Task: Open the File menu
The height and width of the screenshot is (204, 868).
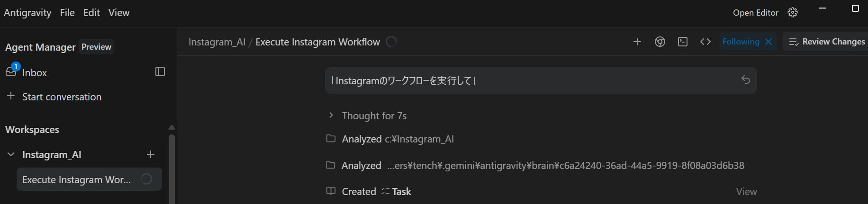Action: coord(67,13)
